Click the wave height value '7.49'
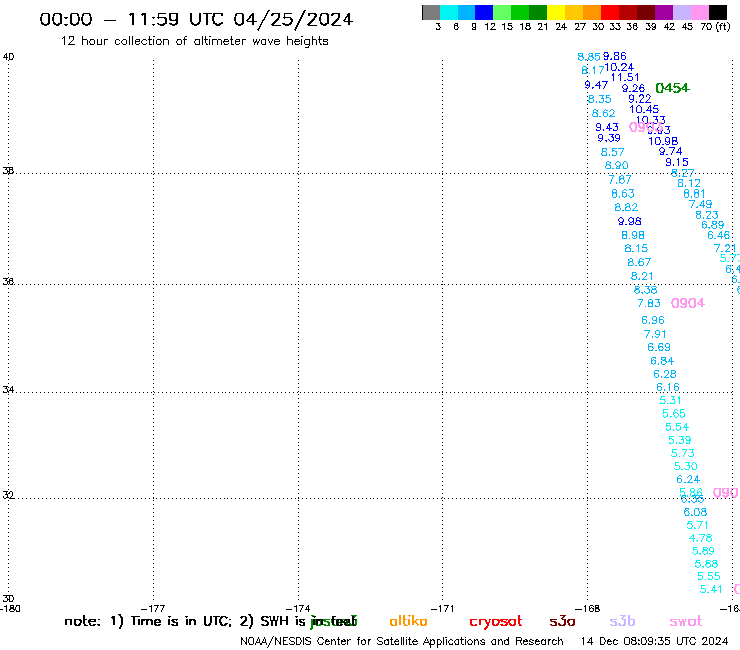The height and width of the screenshot is (650, 740). [700, 204]
